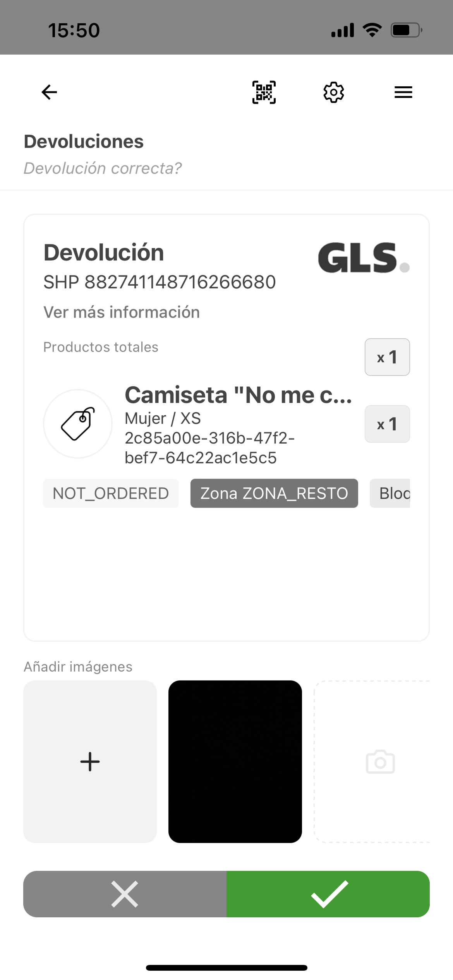
Task: Tap the product price tag icon
Action: click(x=78, y=424)
